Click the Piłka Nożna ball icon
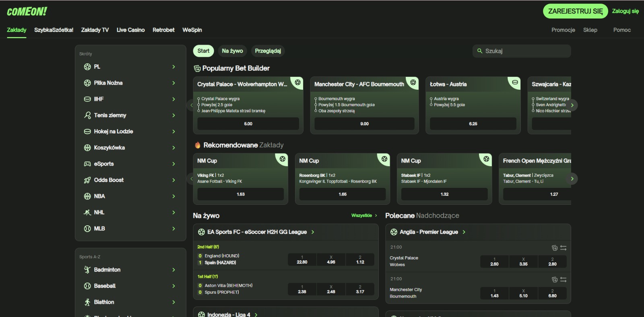Image resolution: width=644 pixels, height=317 pixels. [x=87, y=83]
